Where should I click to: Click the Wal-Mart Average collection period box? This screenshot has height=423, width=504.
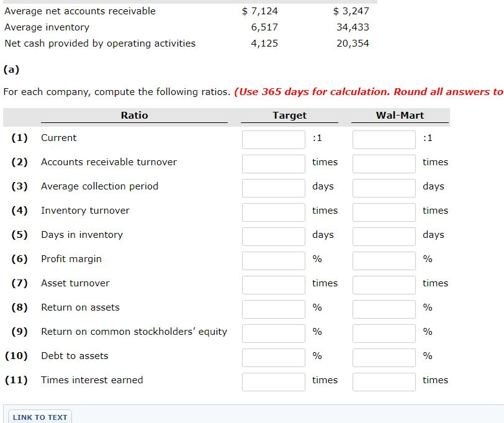click(x=383, y=188)
